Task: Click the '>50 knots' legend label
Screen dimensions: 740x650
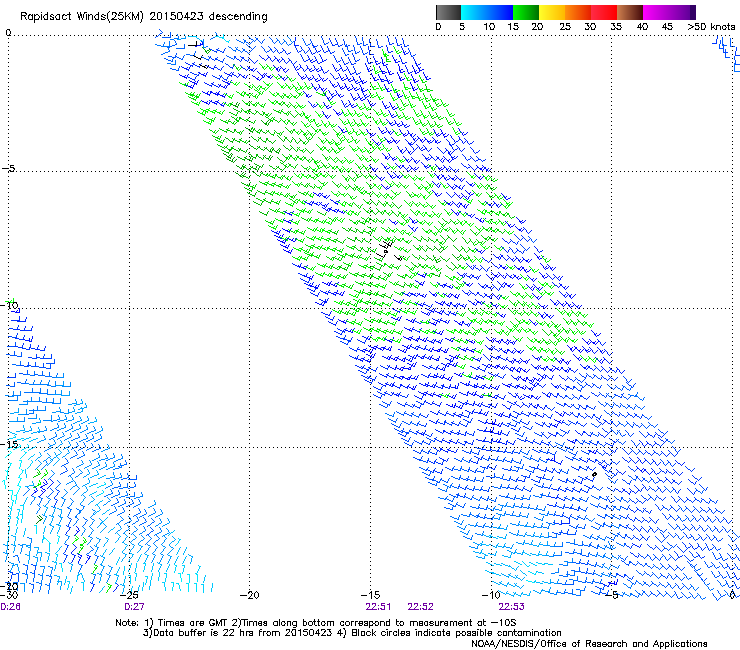Action: (x=711, y=27)
